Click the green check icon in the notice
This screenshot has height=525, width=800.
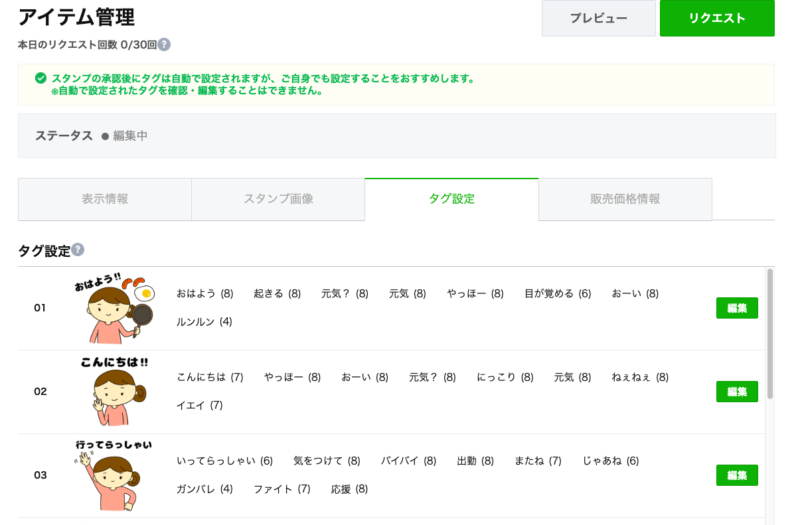click(41, 78)
